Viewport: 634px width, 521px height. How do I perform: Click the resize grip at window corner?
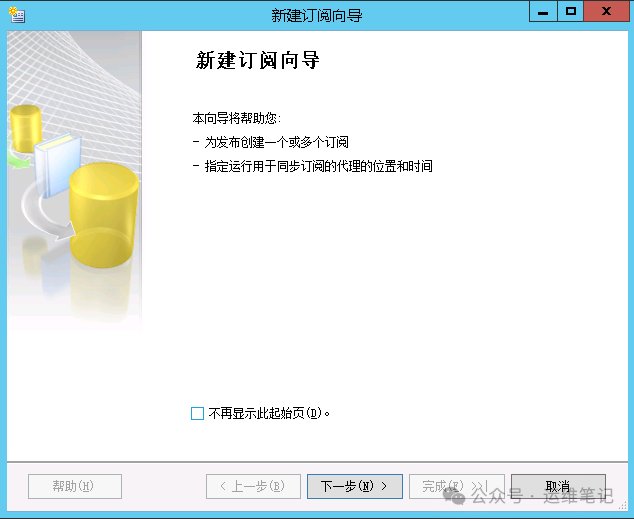pyautogui.click(x=623, y=506)
